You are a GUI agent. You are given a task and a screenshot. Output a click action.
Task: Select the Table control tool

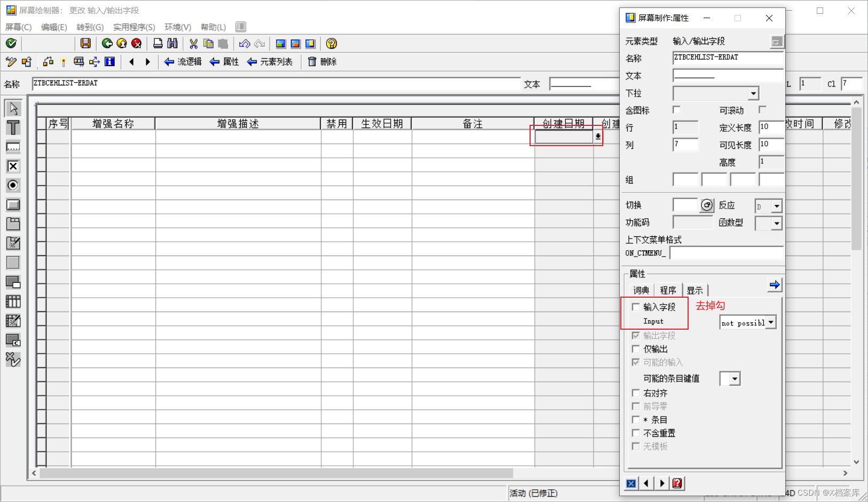coord(13,301)
